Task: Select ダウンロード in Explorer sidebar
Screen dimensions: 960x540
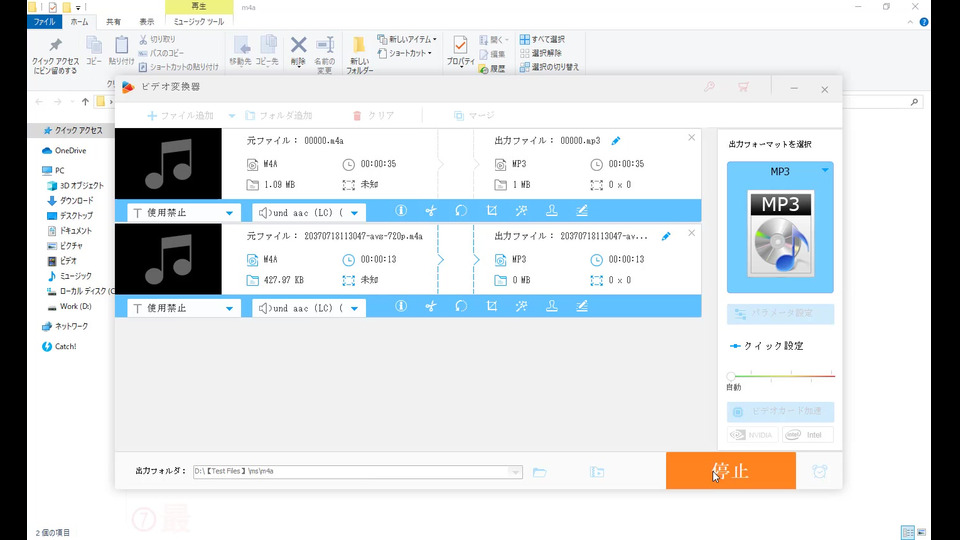Action: click(x=70, y=200)
